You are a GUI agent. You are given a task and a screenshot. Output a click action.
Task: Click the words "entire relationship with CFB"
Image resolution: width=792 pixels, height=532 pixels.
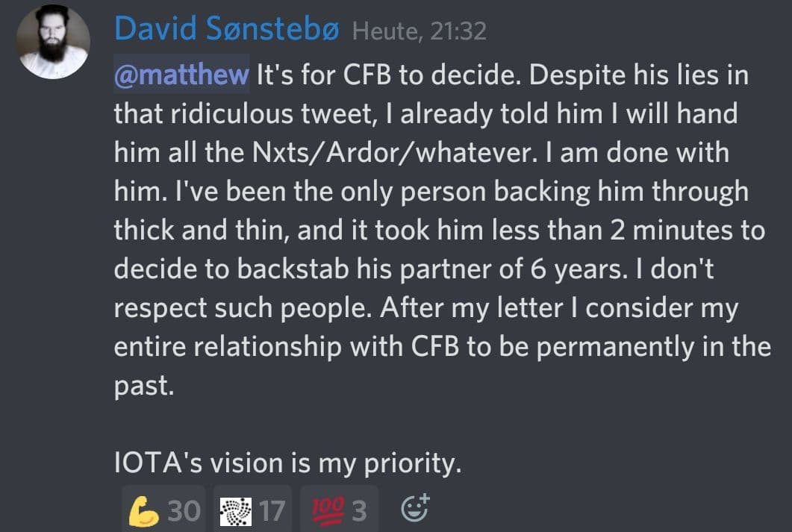tap(285, 347)
